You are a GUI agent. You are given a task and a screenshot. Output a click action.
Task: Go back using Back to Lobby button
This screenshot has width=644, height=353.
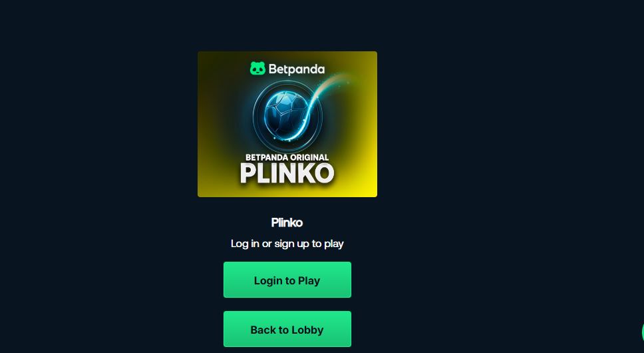287,329
